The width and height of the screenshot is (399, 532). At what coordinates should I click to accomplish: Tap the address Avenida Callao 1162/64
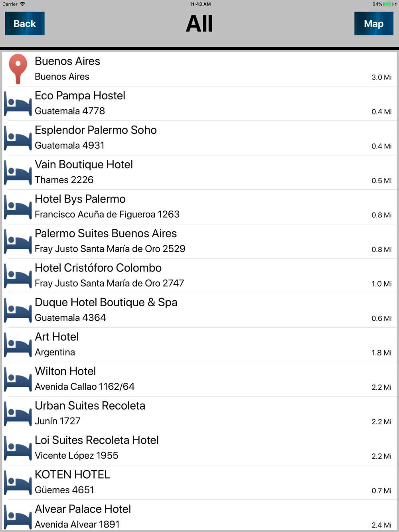click(85, 386)
